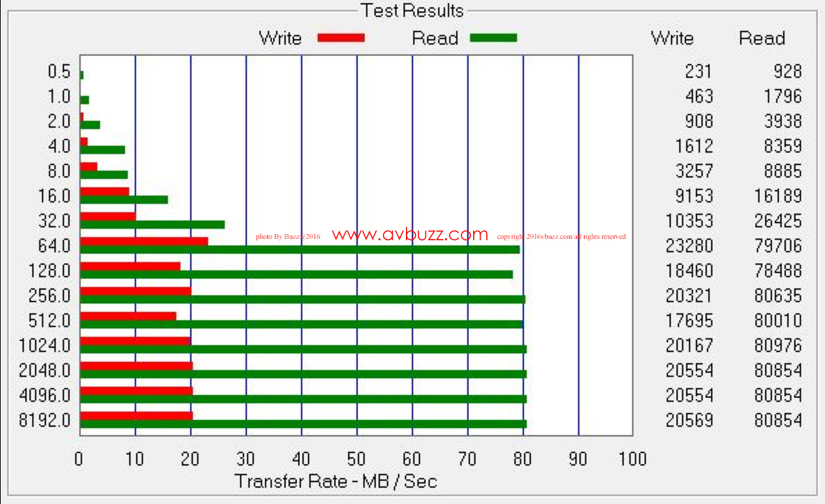Screen dimensions: 825x504
Task: Click the red write bar for 16.0
Action: tap(105, 191)
